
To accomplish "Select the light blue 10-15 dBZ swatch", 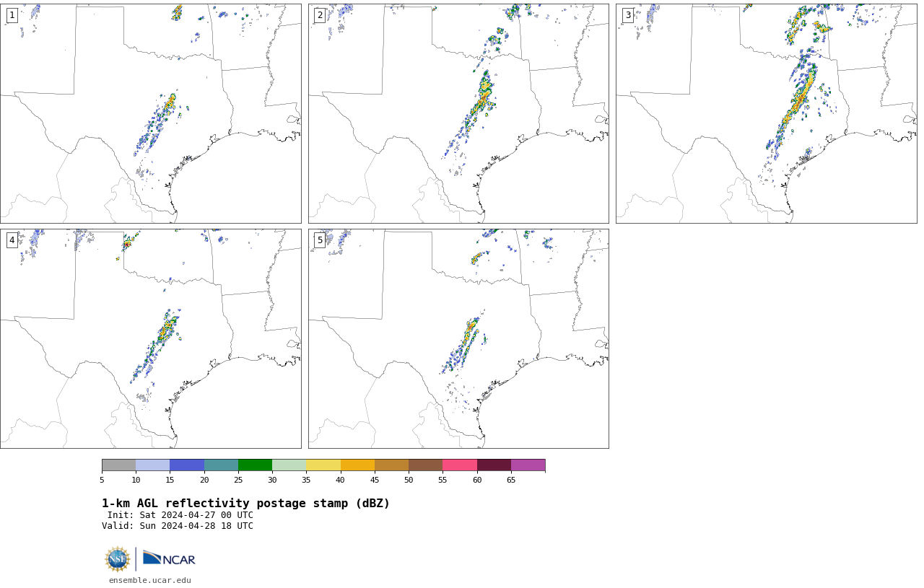I will tap(152, 465).
